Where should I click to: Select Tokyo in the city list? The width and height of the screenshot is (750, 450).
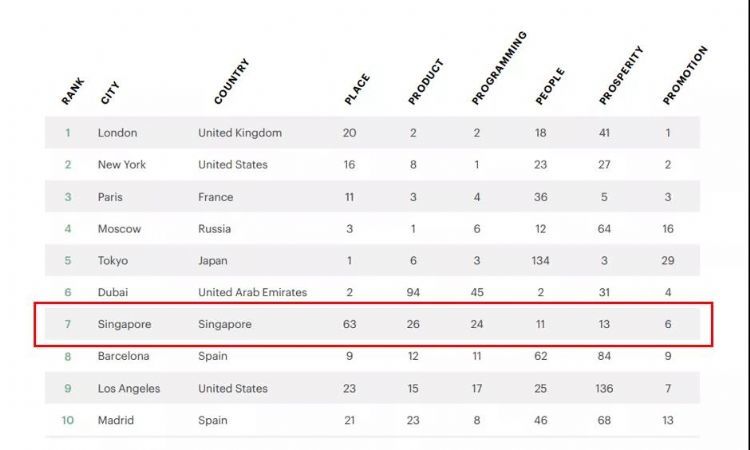(x=112, y=261)
